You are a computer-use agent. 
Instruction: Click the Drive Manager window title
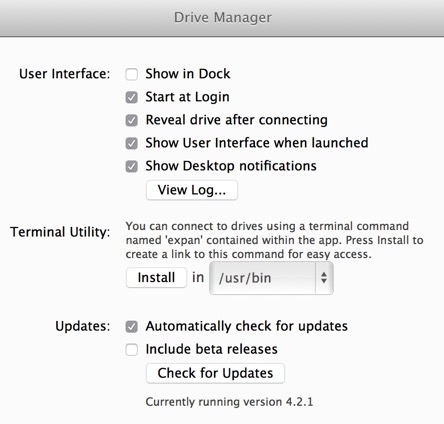223,17
